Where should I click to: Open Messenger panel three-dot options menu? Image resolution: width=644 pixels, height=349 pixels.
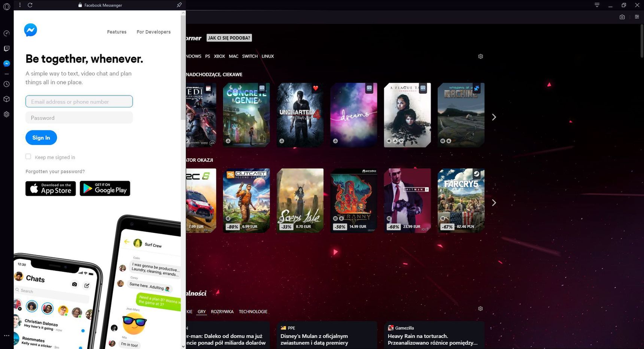[x=20, y=5]
